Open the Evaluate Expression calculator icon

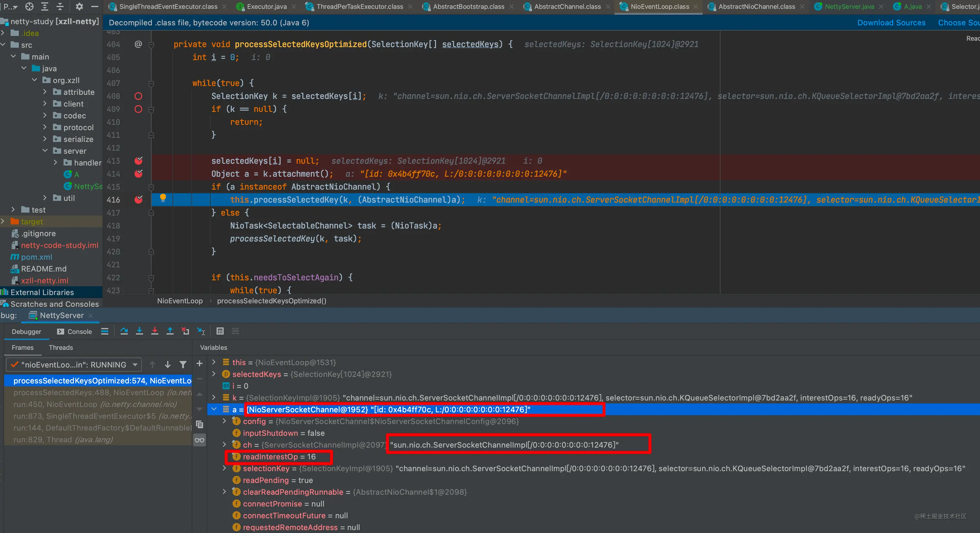click(x=220, y=331)
